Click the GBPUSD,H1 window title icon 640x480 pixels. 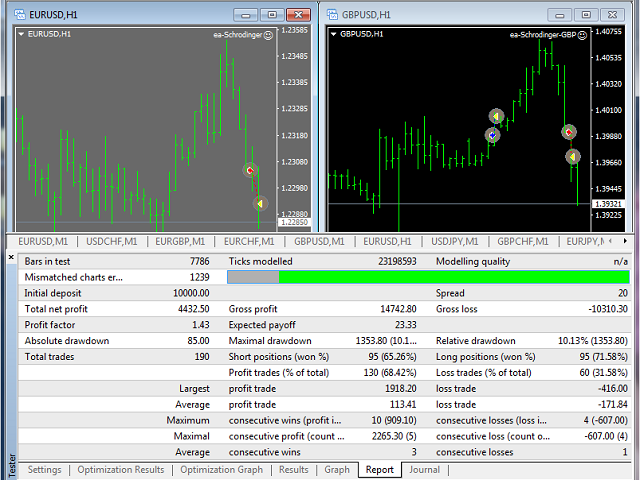336,14
